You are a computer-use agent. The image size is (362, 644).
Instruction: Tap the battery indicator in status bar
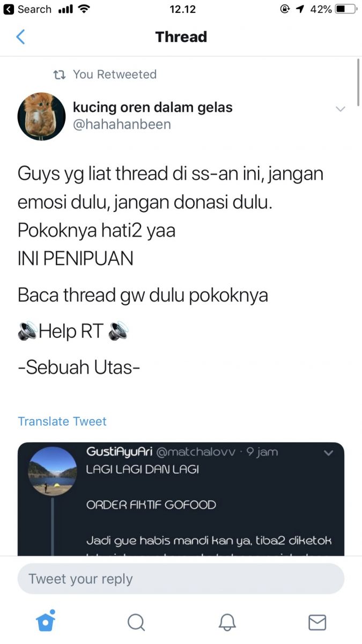pos(346,9)
